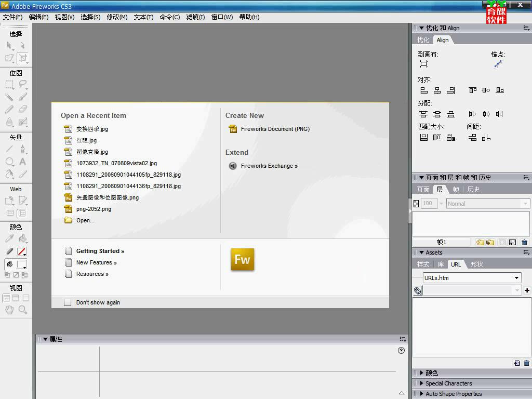Switch to the 优化 tab
This screenshot has height=399, width=532.
click(423, 40)
